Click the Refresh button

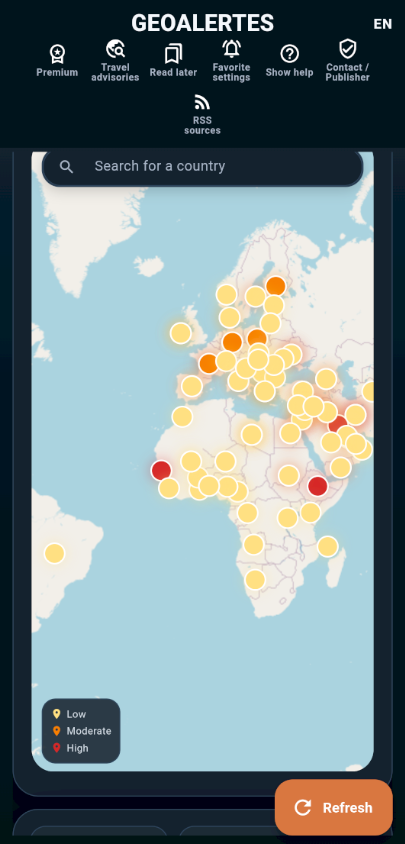click(334, 807)
